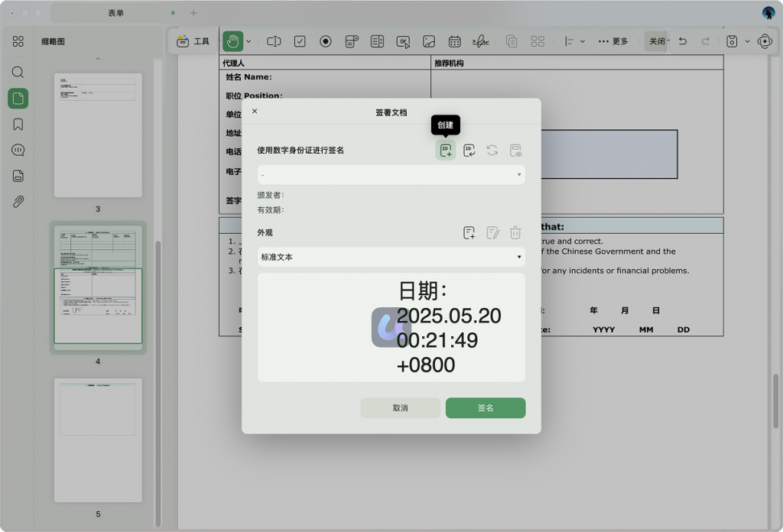783x532 pixels.
Task: Add a new tab with plus
Action: pyautogui.click(x=193, y=13)
